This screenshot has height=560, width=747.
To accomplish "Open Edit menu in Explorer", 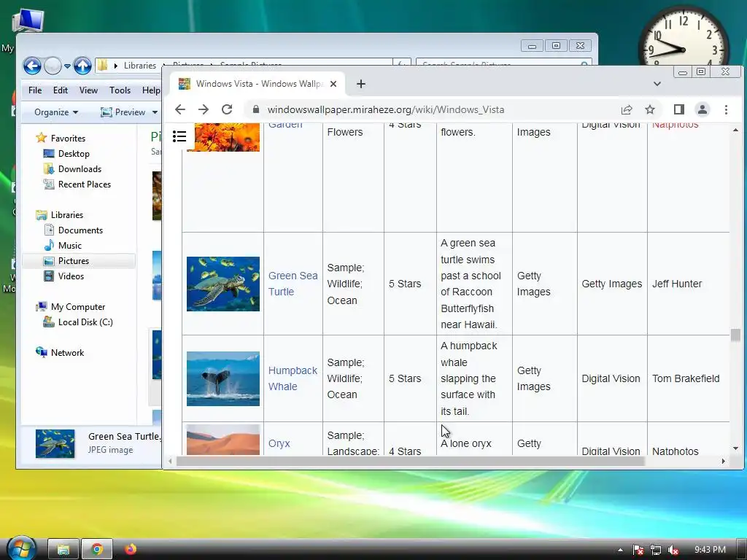I will (60, 90).
